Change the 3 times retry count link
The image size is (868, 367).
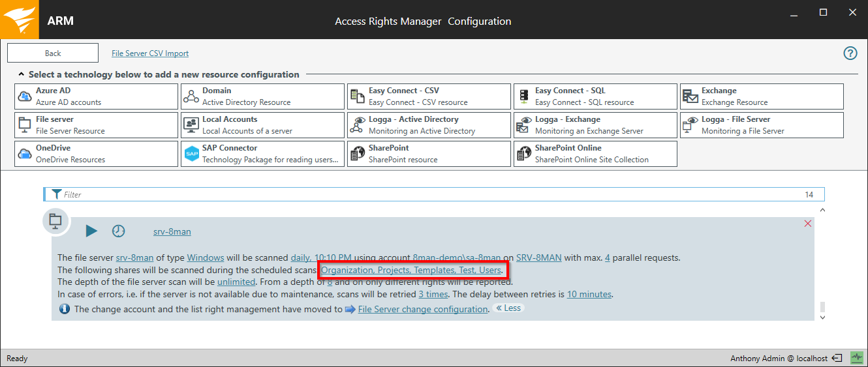coord(433,294)
